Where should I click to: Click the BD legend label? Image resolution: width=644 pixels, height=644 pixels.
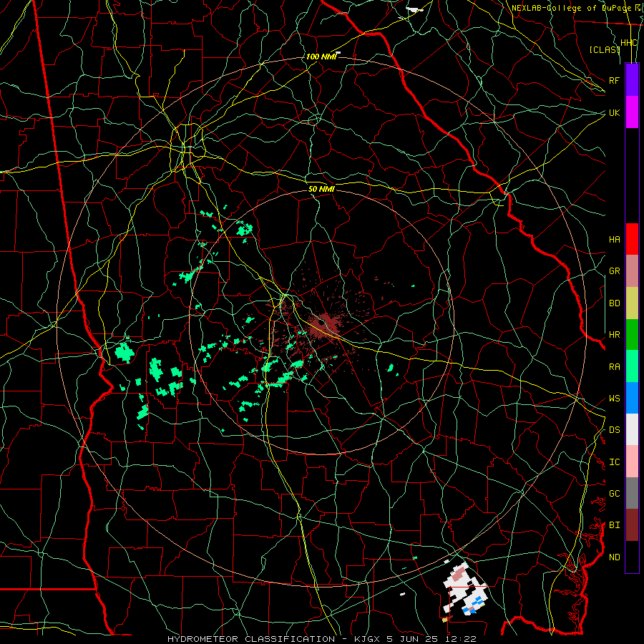pyautogui.click(x=614, y=303)
